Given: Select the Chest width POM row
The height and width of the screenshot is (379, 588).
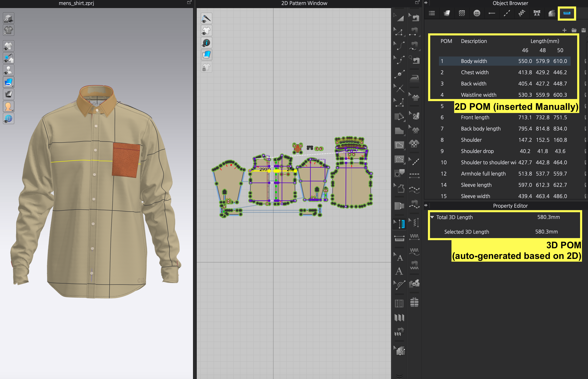Looking at the screenshot, I should (504, 72).
